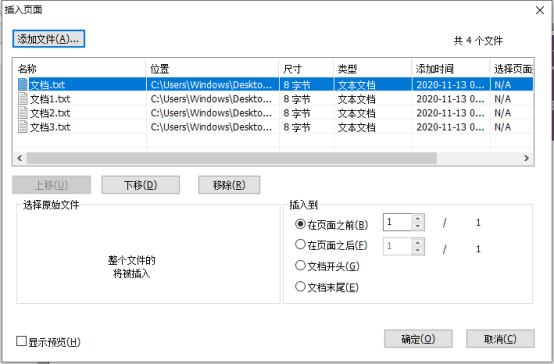
Task: Sort list by 名称 column header
Action: (79, 69)
